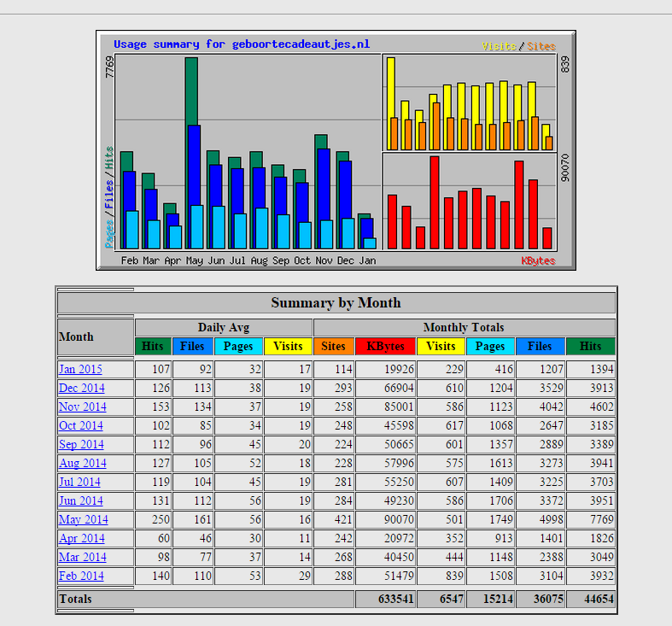Click the chart title 'Usage summary for geboortecadeautjes.nl'

pos(242,44)
